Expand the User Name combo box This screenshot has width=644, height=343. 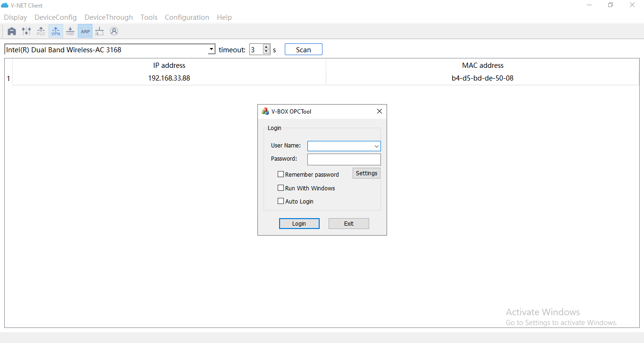point(376,146)
